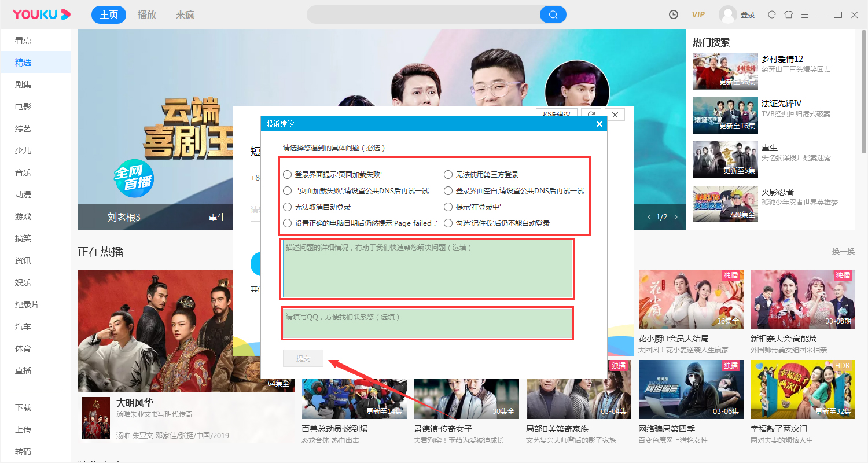Select 电影 in the left sidebar
Screen dimensions: 868x463
22,106
